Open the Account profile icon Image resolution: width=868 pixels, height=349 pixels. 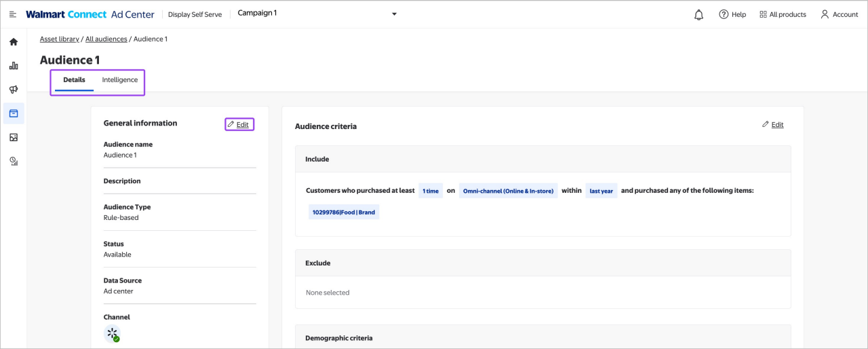[825, 14]
